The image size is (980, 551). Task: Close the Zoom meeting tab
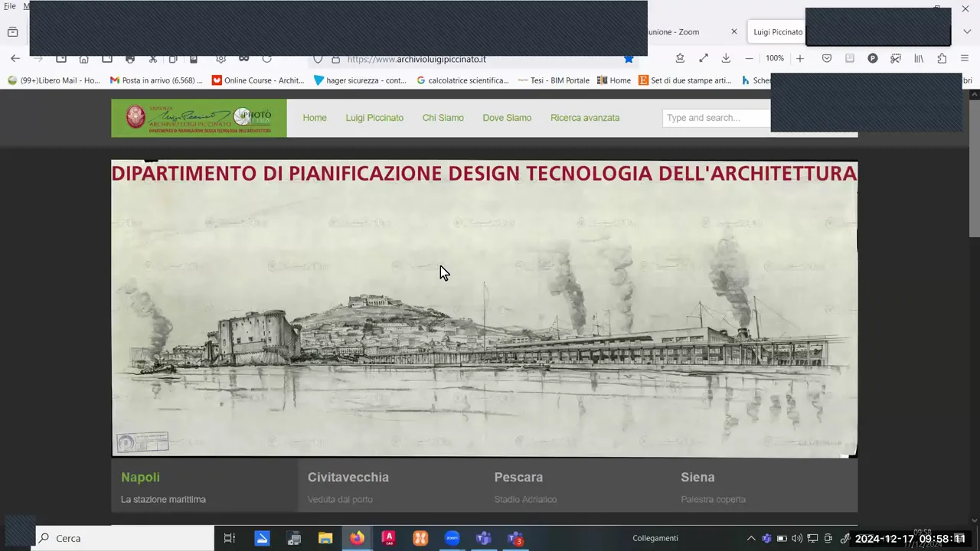tap(734, 31)
